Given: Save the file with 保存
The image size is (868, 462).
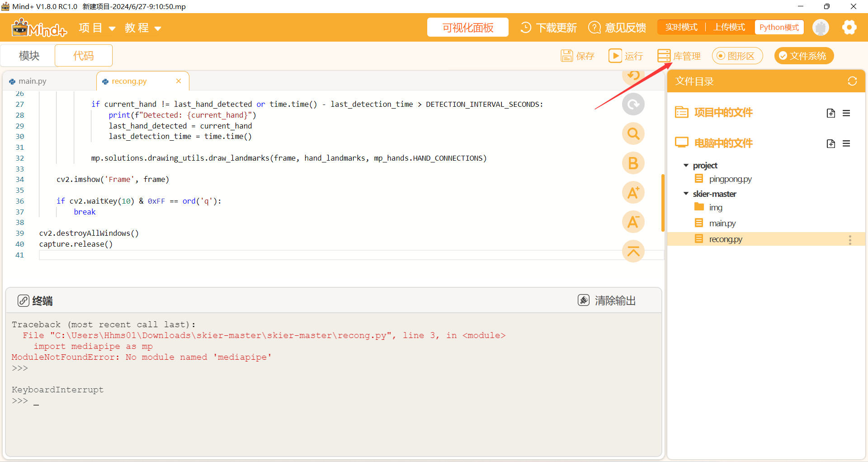Looking at the screenshot, I should point(577,56).
